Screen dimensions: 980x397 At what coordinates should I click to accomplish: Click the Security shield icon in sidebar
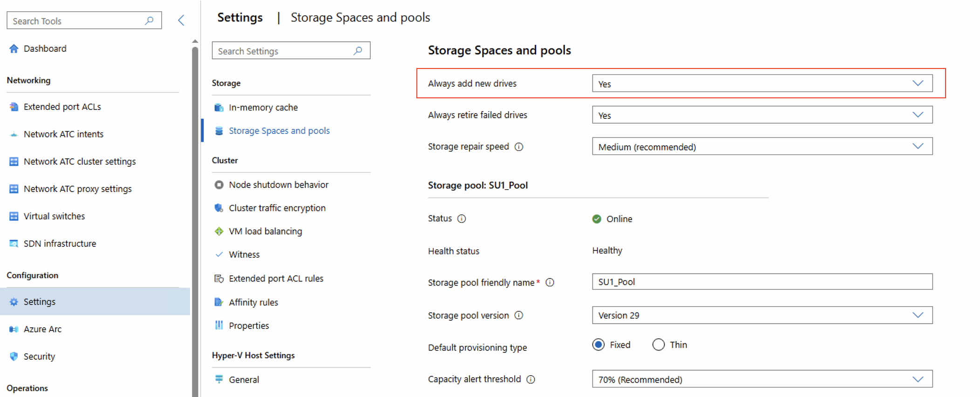(14, 356)
